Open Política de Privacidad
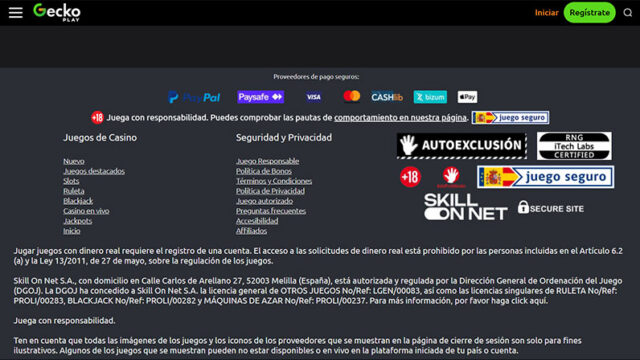The image size is (640, 360). 270,191
